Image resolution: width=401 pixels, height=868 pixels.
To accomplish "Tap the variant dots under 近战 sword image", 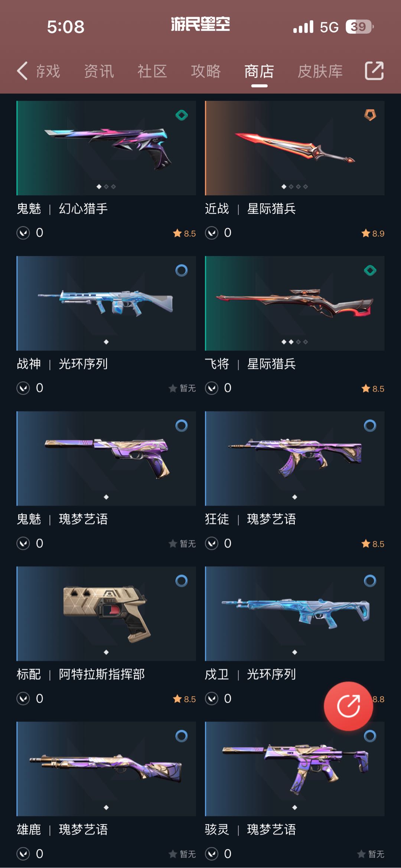I will click(x=295, y=186).
